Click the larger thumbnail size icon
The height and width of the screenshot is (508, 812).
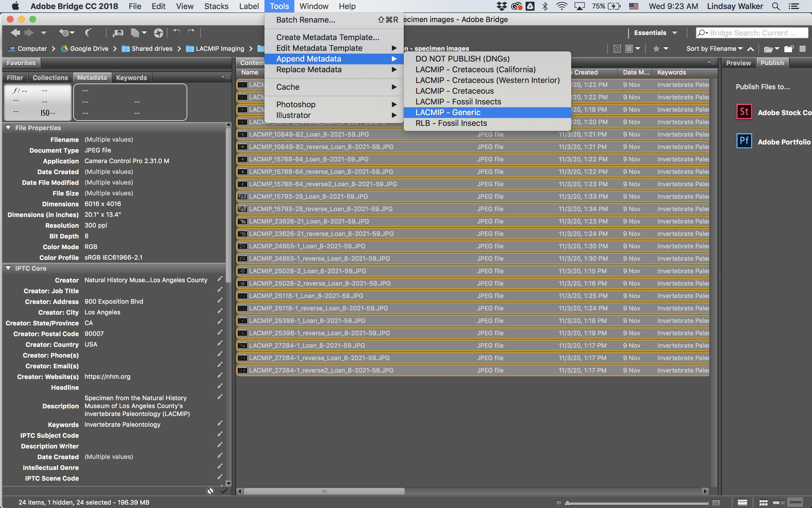coord(716,503)
